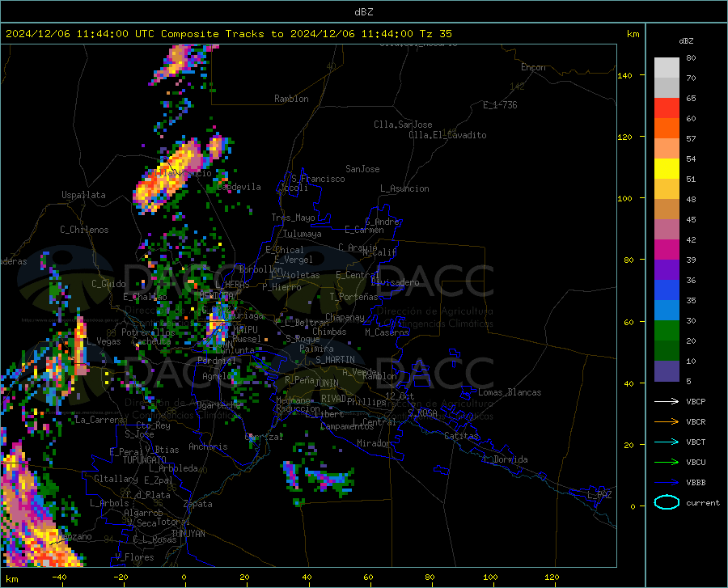
Task: Click the 'dBZ' heading above the color legend
Action: point(686,40)
